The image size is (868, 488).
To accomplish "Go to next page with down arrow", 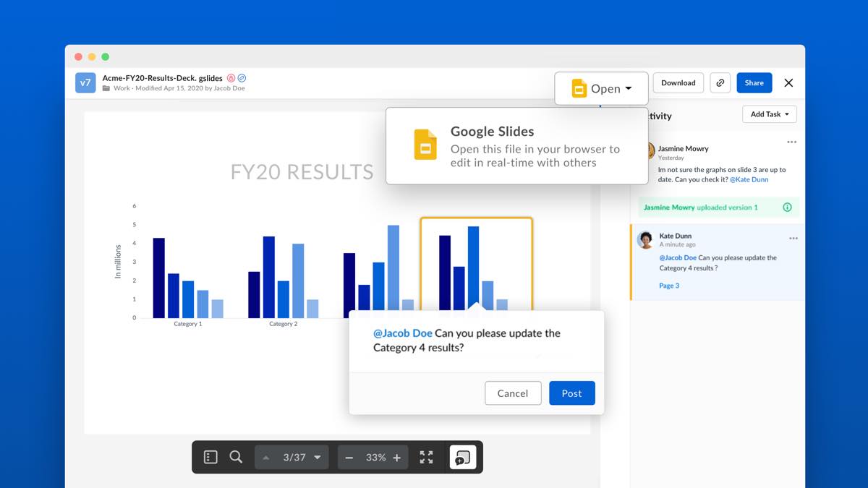I will [x=317, y=458].
